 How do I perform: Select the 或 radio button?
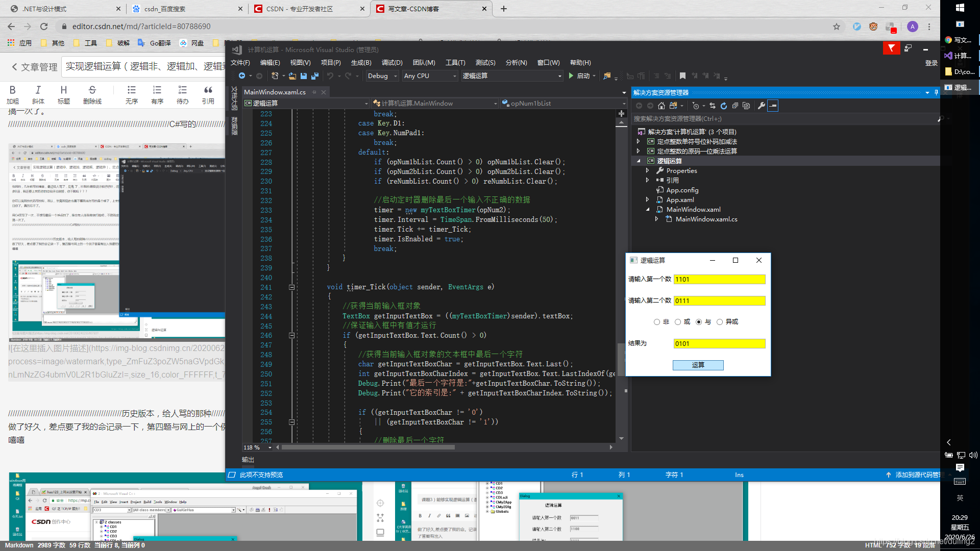click(678, 322)
